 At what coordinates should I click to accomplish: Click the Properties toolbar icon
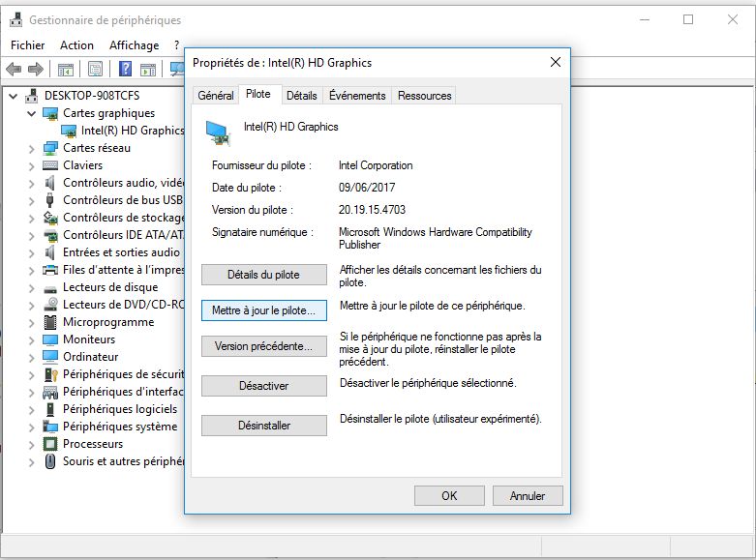pos(96,70)
